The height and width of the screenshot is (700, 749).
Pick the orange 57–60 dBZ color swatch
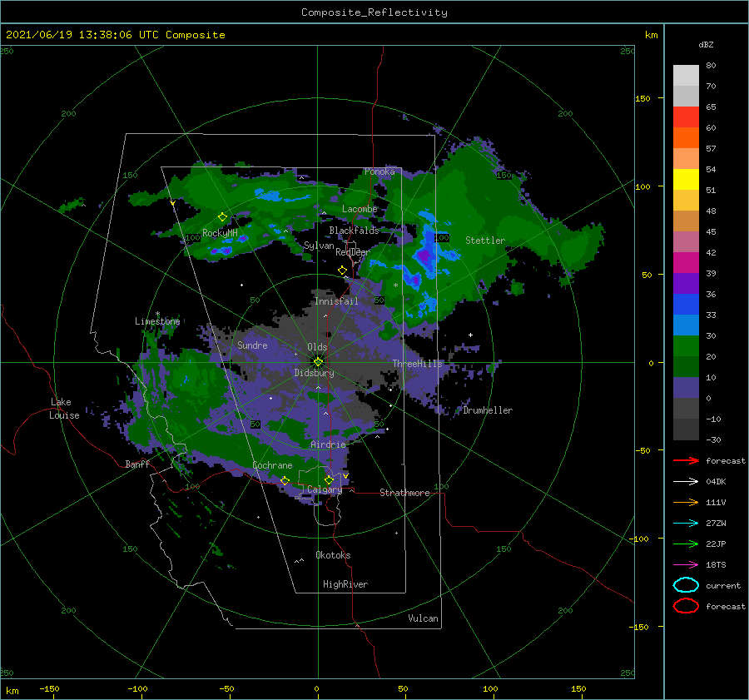pos(686,138)
